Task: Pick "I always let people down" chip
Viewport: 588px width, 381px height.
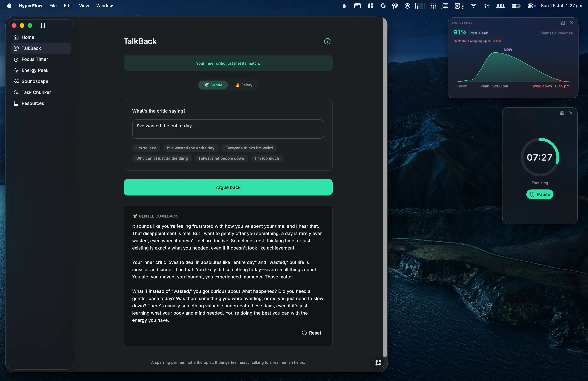Action: tap(221, 158)
